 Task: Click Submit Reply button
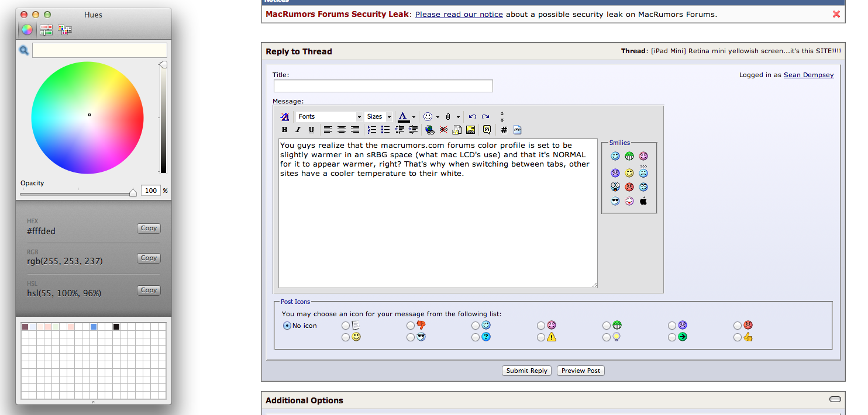[526, 371]
